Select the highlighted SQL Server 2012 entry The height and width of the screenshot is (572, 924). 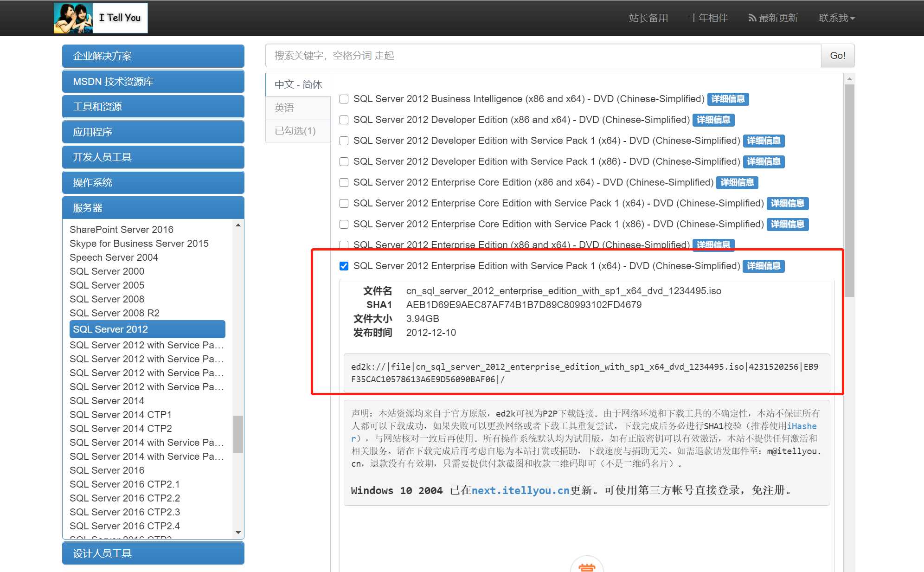(148, 329)
